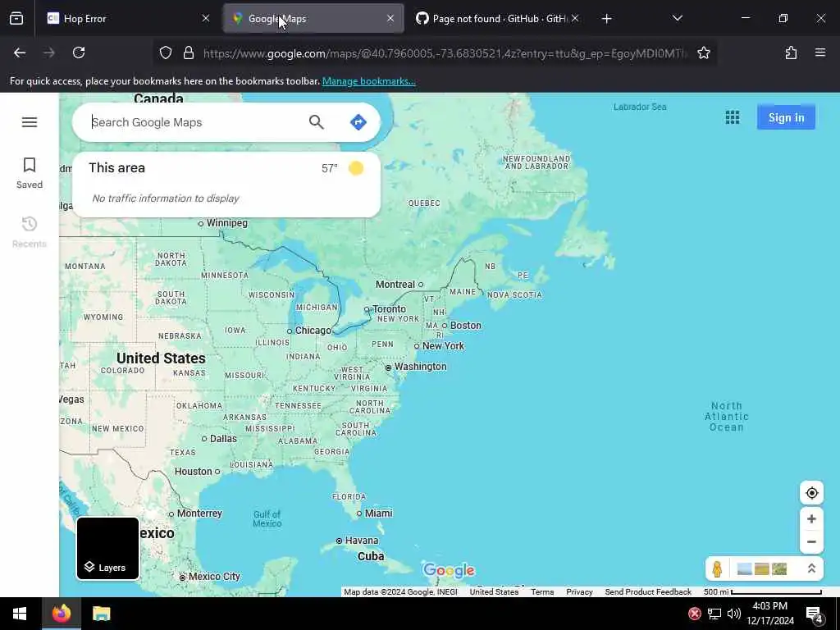This screenshot has width=840, height=630.
Task: Click the Firefox taskbar icon
Action: 61,614
